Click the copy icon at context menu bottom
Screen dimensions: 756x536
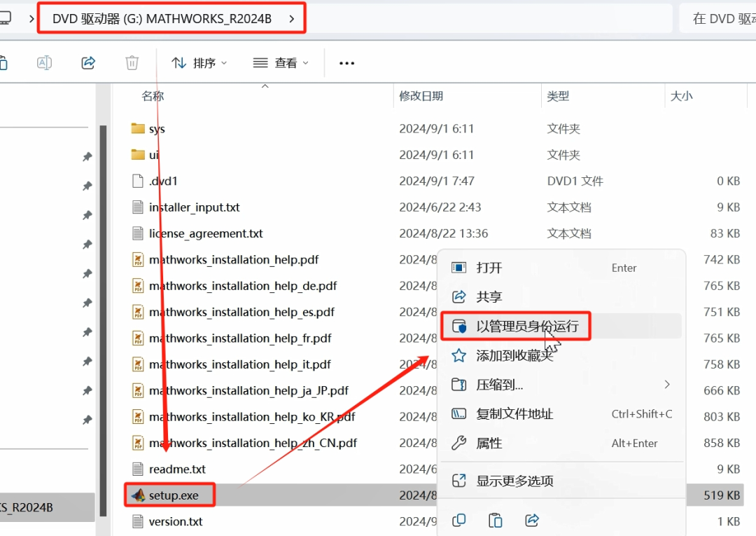click(459, 520)
